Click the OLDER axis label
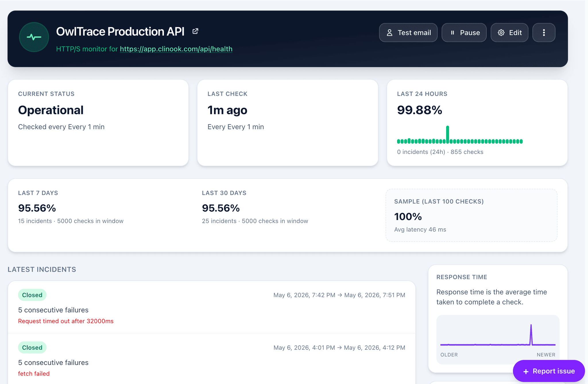The width and height of the screenshot is (588, 384). (449, 355)
